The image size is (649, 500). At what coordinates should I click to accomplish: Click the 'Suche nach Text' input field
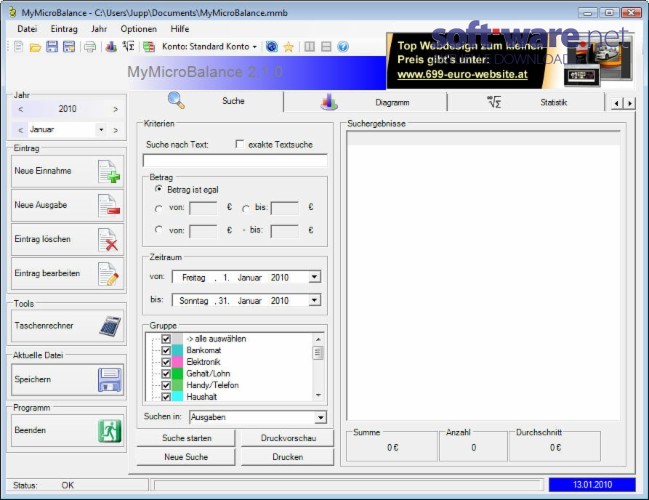[x=235, y=160]
